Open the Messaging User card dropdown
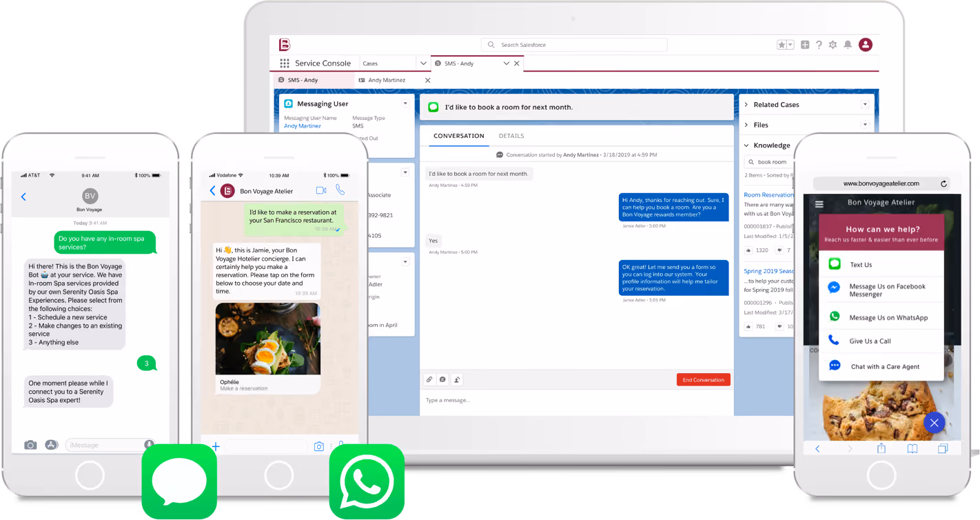The height and width of the screenshot is (520, 980). point(405,103)
